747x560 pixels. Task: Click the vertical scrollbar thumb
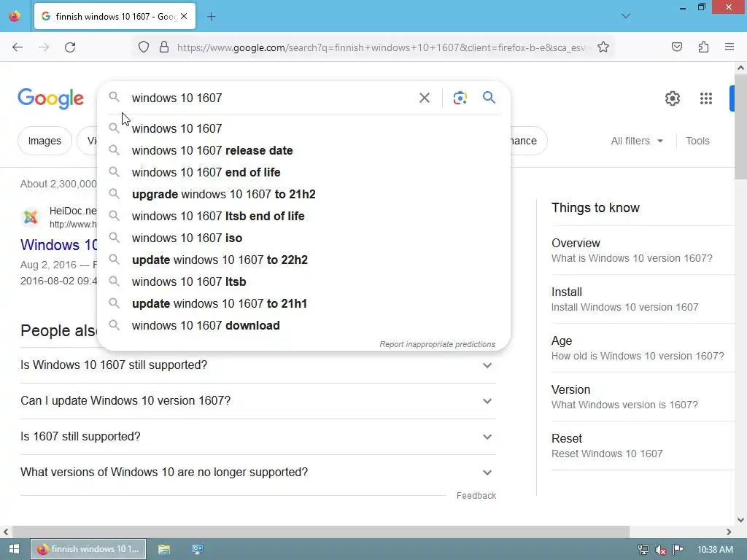point(740,127)
